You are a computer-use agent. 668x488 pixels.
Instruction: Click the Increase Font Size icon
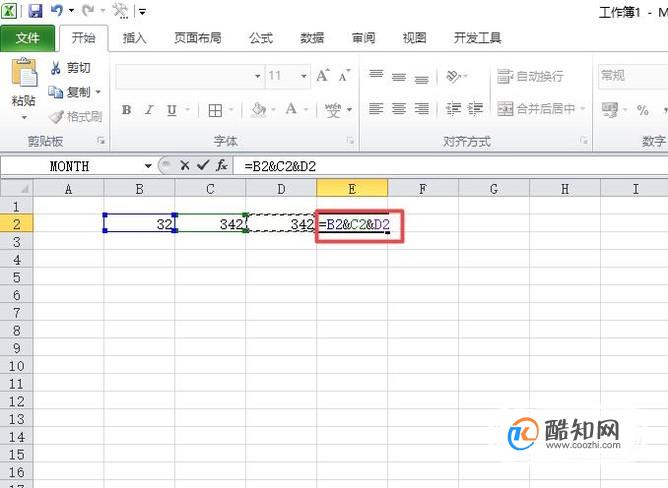coord(322,76)
